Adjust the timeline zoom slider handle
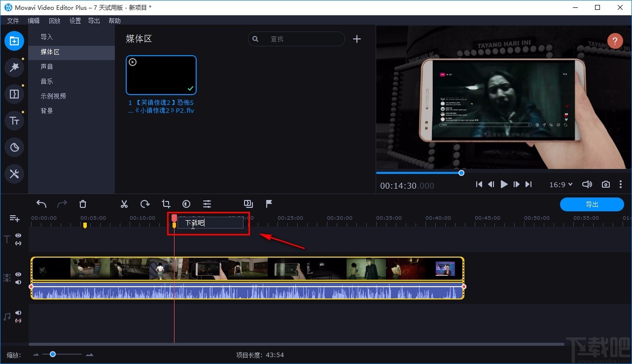The image size is (632, 364). 53,354
